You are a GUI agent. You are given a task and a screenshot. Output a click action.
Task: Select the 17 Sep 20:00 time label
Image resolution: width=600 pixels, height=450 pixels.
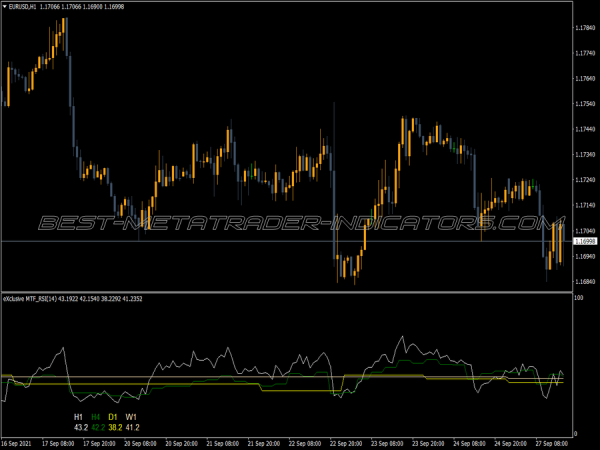99,444
